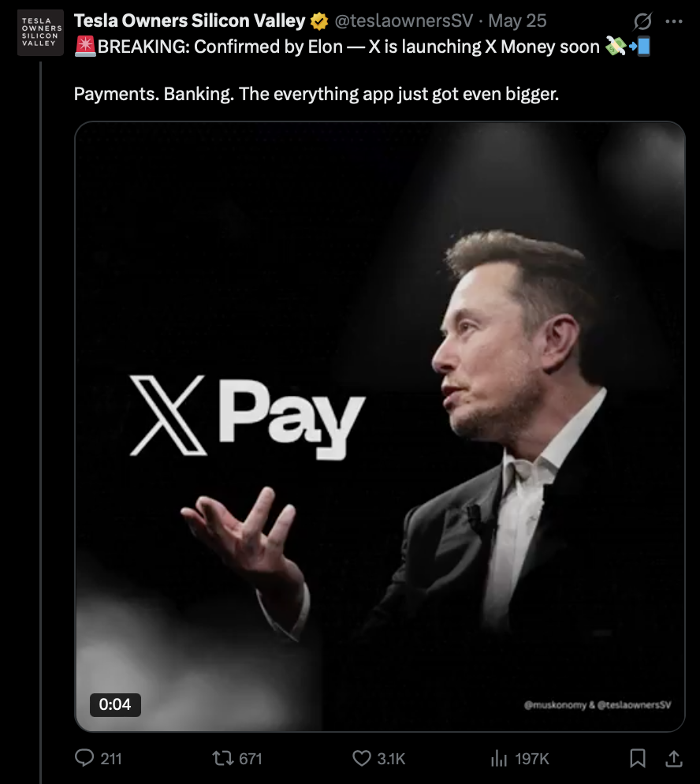The height and width of the screenshot is (784, 700).
Task: Share the post via upload arrow icon
Action: [673, 759]
